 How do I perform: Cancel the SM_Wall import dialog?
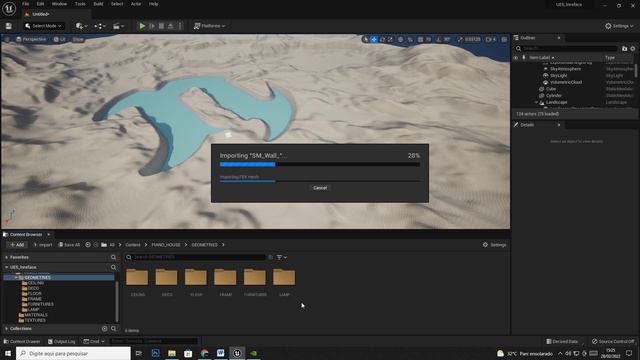click(320, 188)
